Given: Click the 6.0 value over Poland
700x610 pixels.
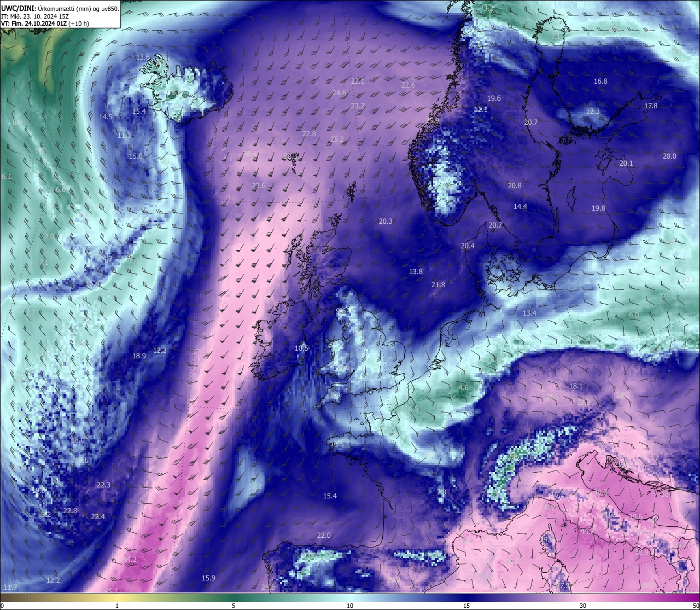Looking at the screenshot, I should 634,315.
